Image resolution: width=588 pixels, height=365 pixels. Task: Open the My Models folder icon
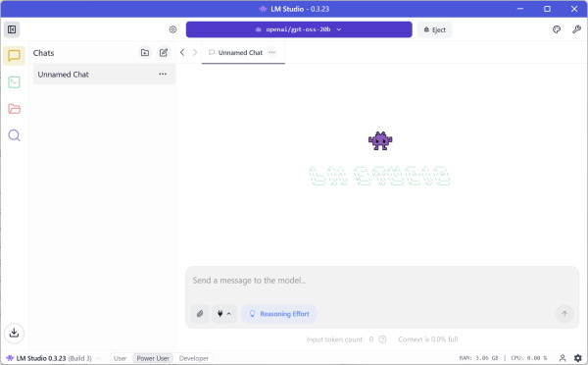point(14,109)
